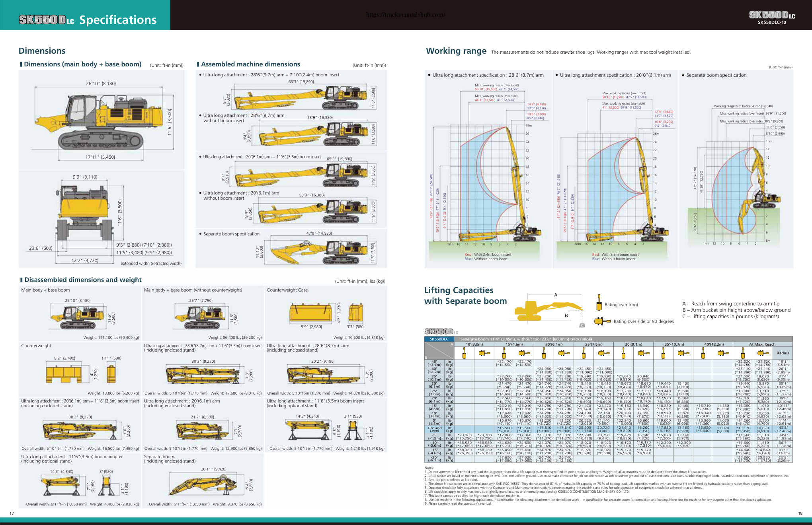Screen dimensions: 812x525
Task: Click the SK550DLC logo above the lifting table
Action: tap(441, 331)
